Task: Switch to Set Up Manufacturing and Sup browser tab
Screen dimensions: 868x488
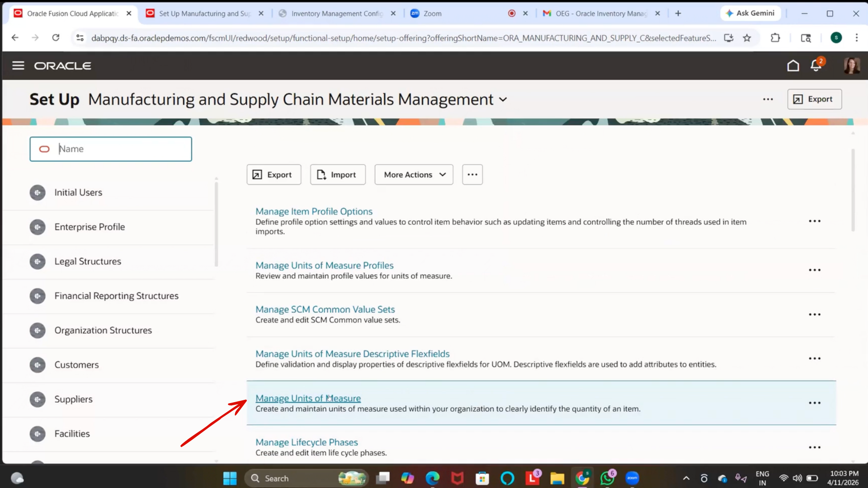Action: 204,14
